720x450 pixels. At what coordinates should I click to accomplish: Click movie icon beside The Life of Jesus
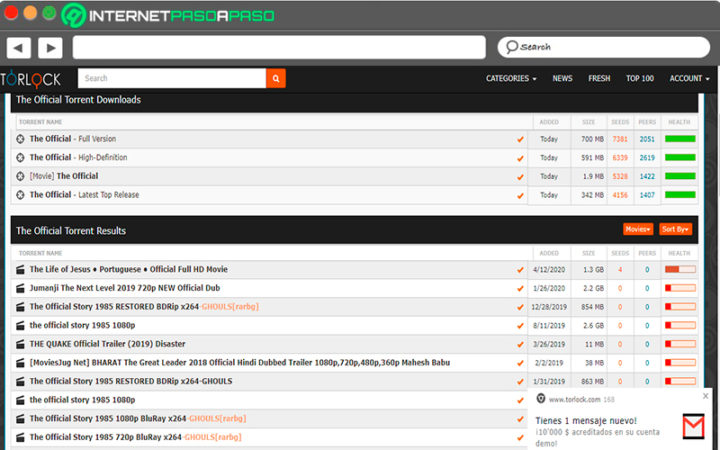pos(20,269)
